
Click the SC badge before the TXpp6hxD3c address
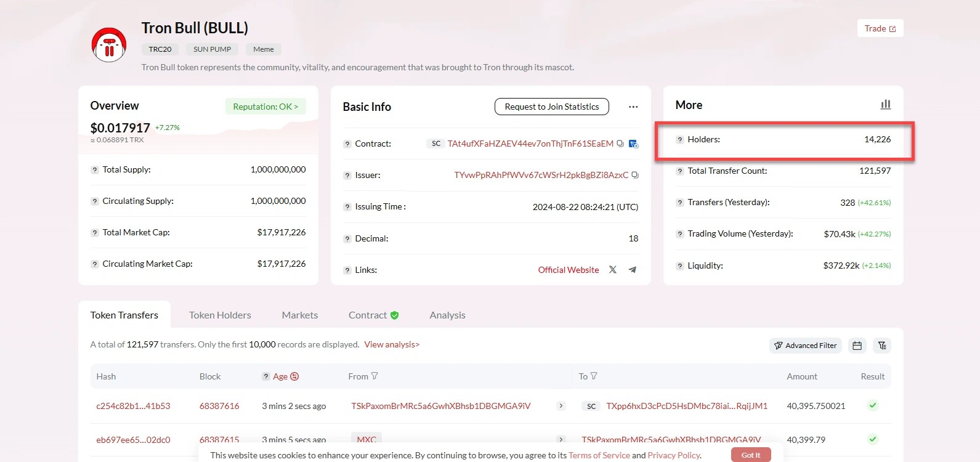pos(591,407)
